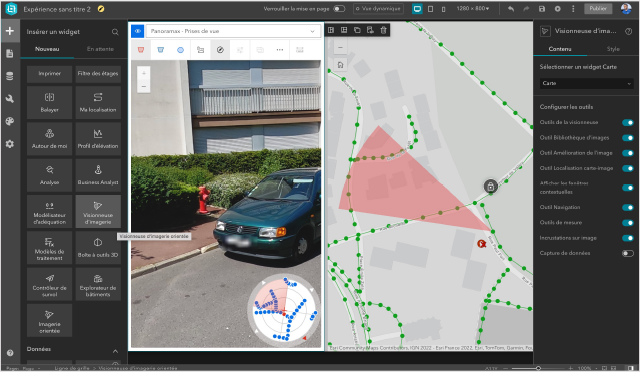Click the map home extent button

[x=340, y=65]
